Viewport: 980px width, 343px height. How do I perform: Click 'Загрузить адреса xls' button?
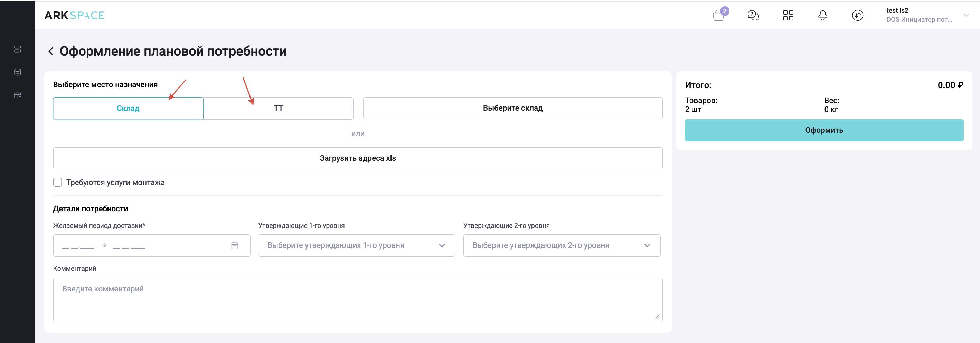[358, 158]
